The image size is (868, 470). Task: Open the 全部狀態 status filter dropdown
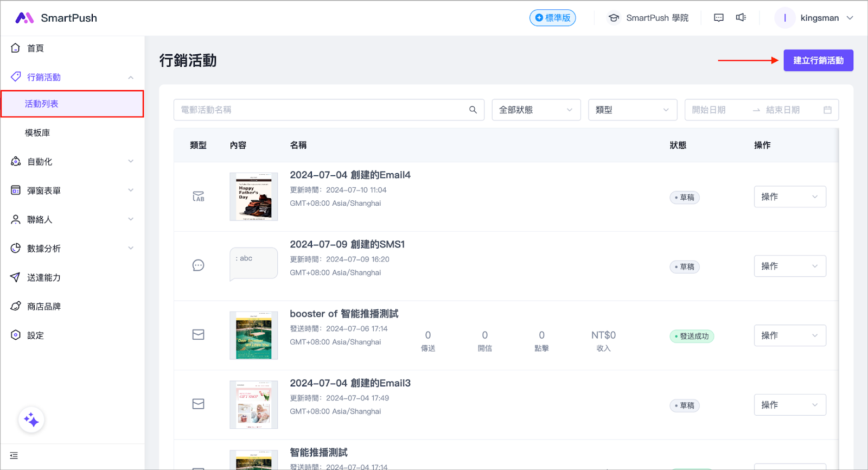[536, 110]
